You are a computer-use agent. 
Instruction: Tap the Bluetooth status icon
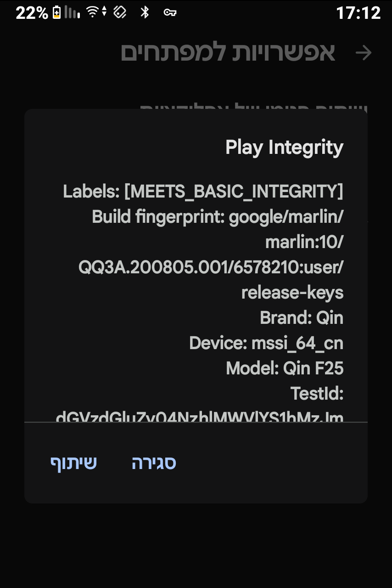click(145, 12)
